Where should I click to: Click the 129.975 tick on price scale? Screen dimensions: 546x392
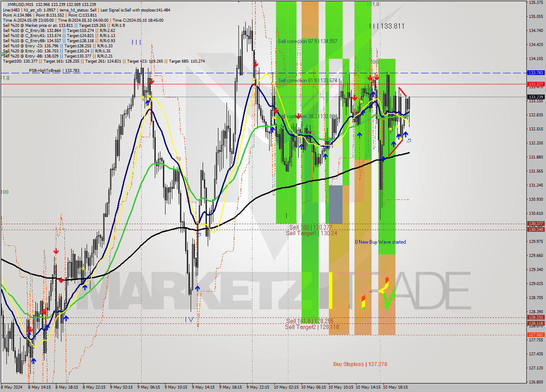(x=535, y=242)
